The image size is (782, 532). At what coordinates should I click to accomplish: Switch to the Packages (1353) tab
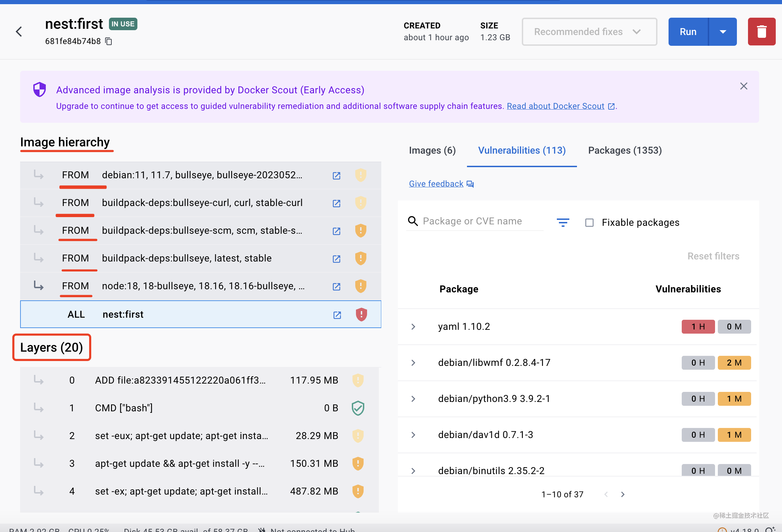pos(625,151)
